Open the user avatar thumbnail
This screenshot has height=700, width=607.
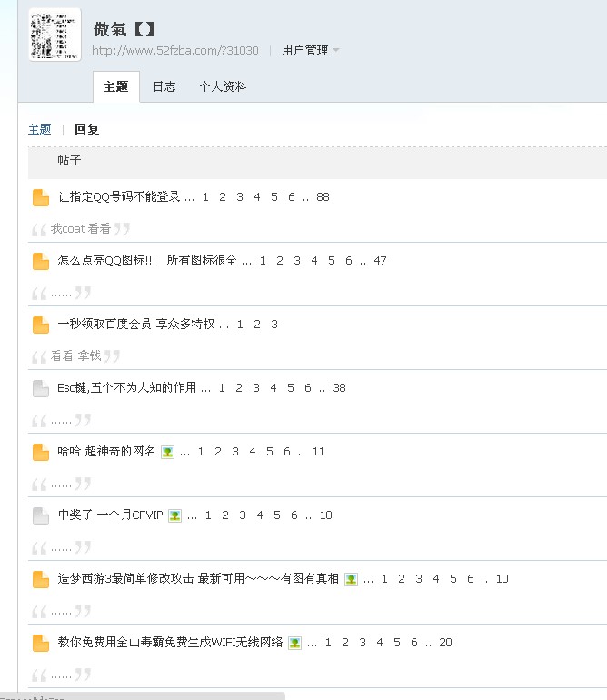[x=55, y=35]
